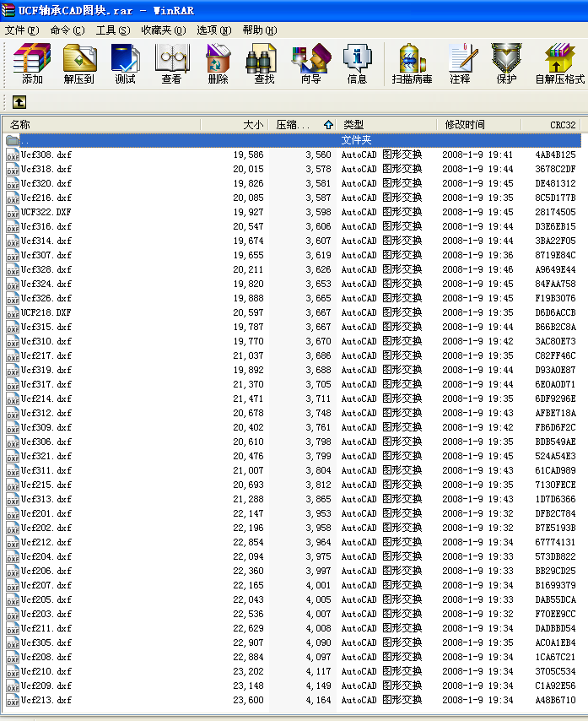The height and width of the screenshot is (721, 588).
Task: Click the DXF icon of Ucf308.dxf
Action: tap(13, 155)
